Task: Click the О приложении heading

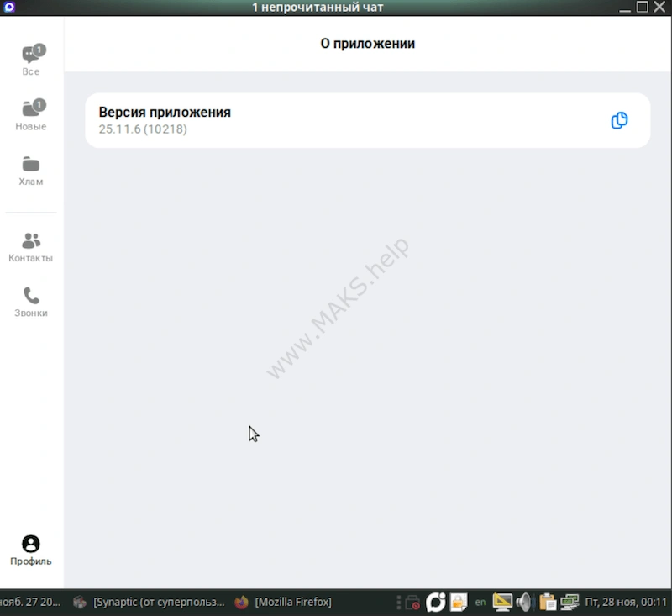Action: pos(368,43)
